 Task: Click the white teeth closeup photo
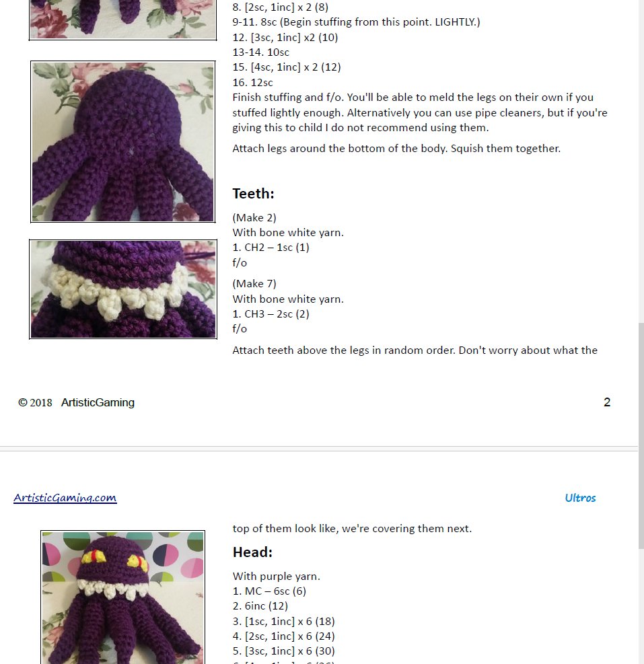(123, 289)
